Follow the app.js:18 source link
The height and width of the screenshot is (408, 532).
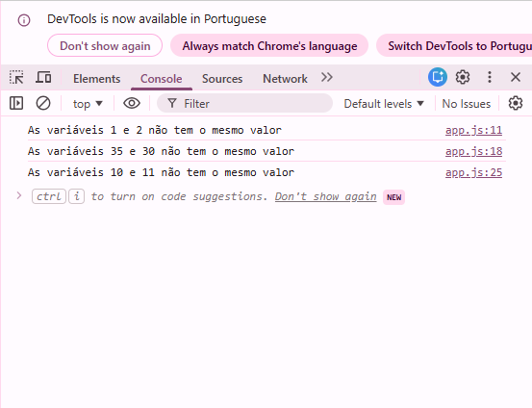(x=473, y=151)
